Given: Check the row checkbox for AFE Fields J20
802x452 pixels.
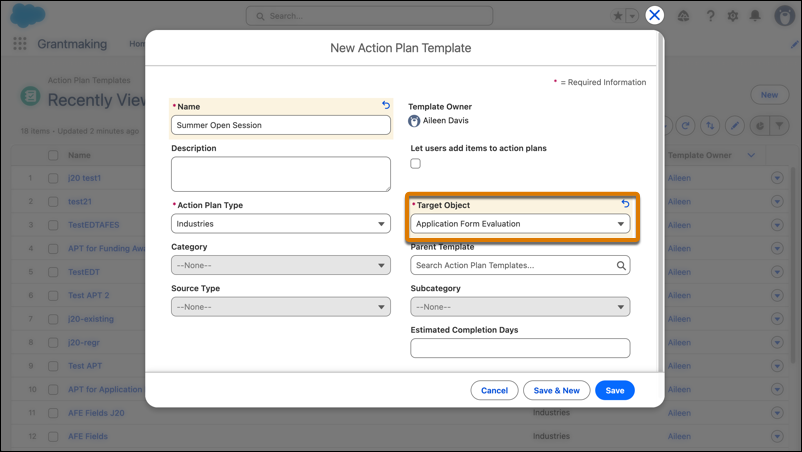Looking at the screenshot, I should (53, 413).
